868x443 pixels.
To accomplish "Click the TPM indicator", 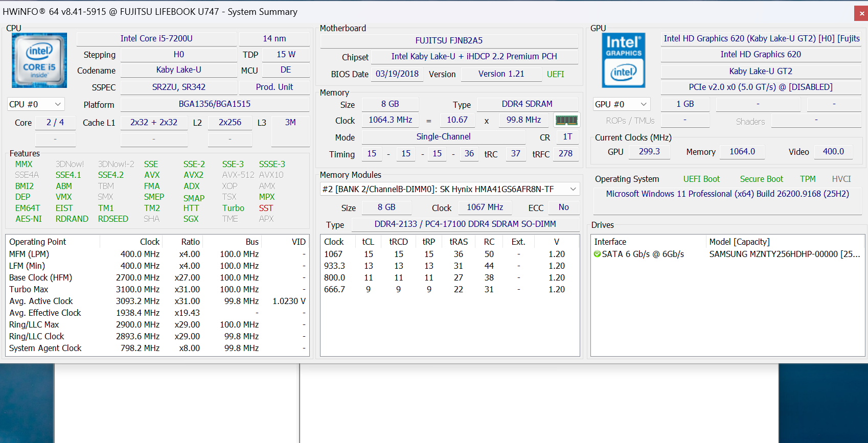I will (808, 179).
